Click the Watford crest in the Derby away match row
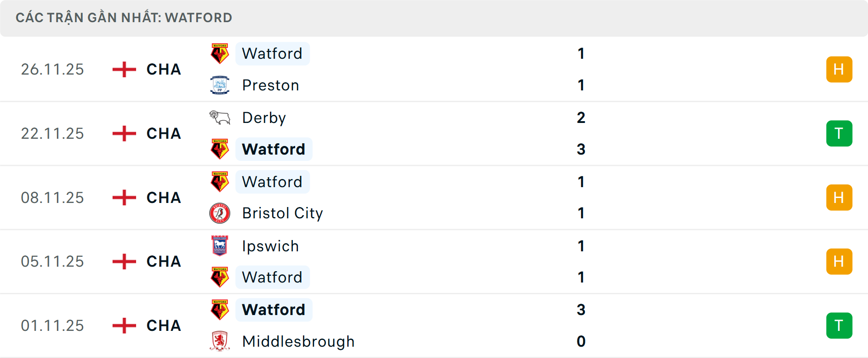 [x=220, y=149]
